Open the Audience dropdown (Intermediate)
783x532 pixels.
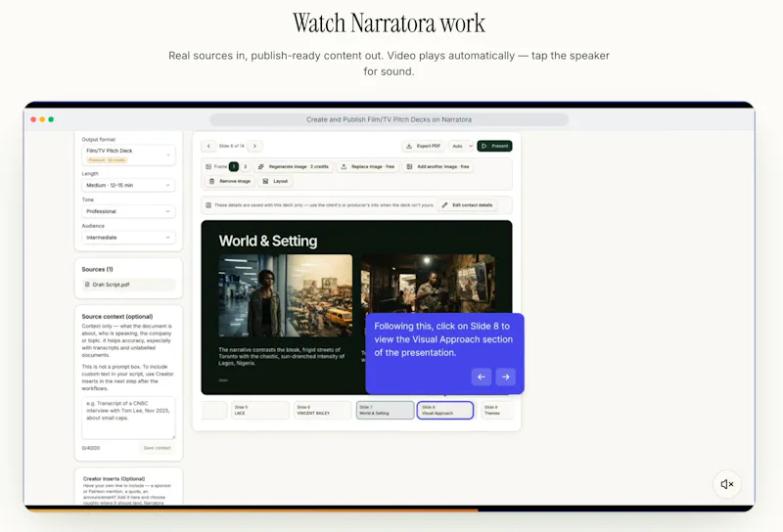click(x=128, y=238)
